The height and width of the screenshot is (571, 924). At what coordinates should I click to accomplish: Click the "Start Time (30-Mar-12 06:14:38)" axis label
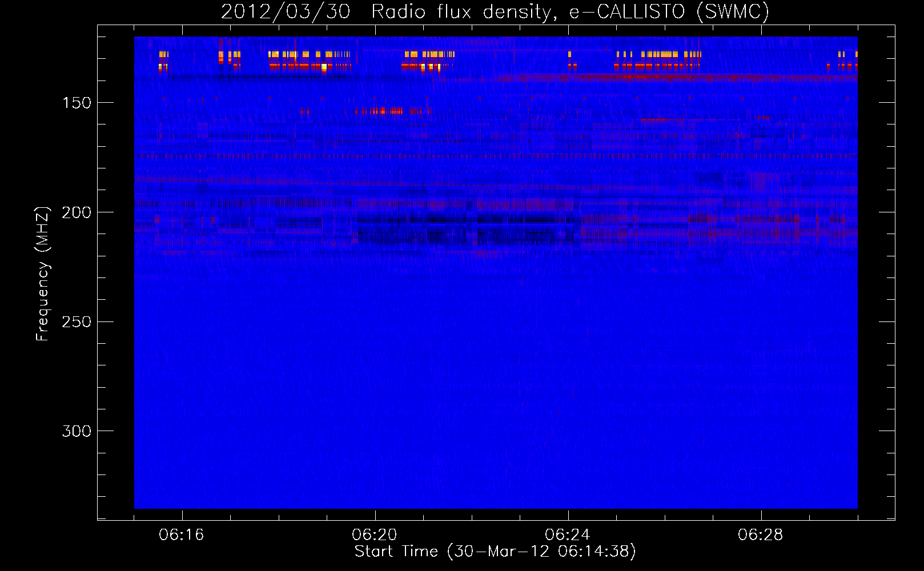pos(495,552)
